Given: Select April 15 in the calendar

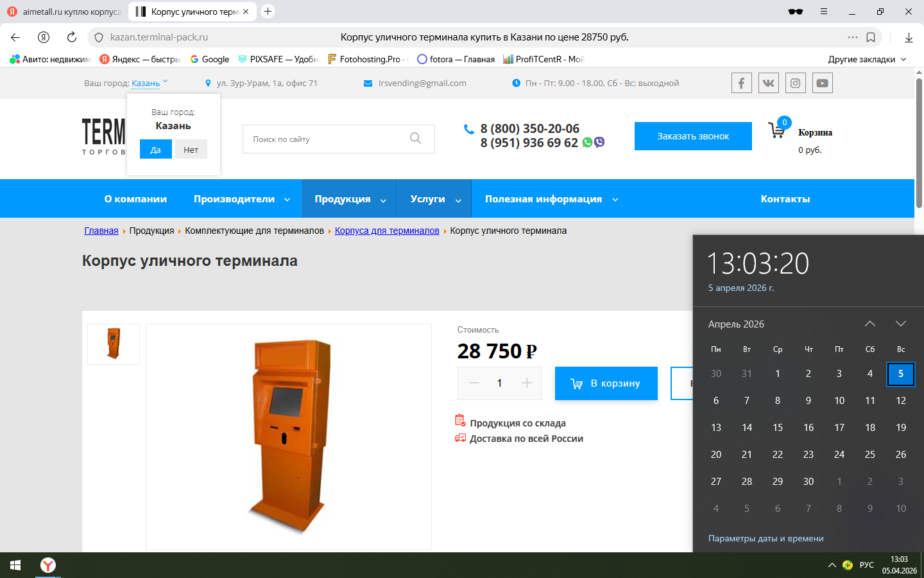Looking at the screenshot, I should [x=778, y=428].
